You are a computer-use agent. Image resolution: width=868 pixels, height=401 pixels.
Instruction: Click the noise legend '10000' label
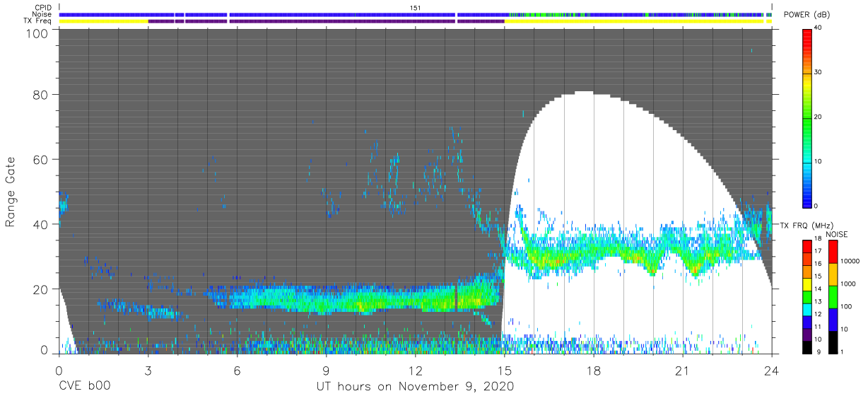click(x=849, y=261)
